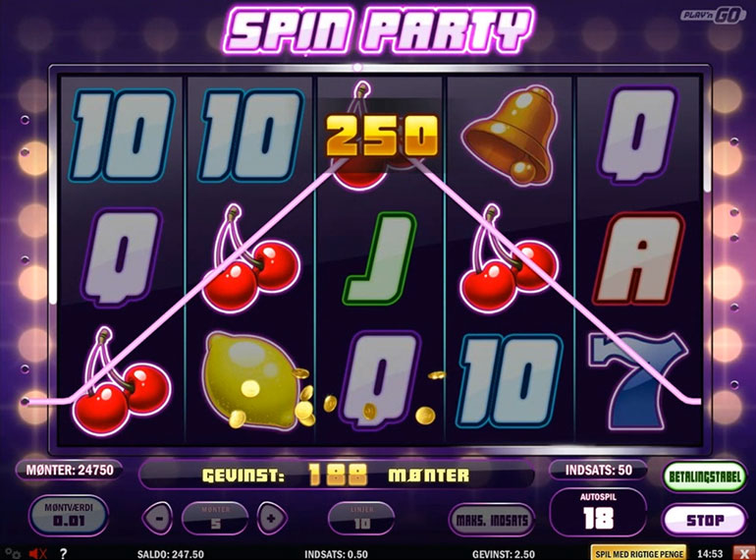Open help with the question mark icon
Image resolution: width=756 pixels, height=560 pixels.
[x=63, y=553]
